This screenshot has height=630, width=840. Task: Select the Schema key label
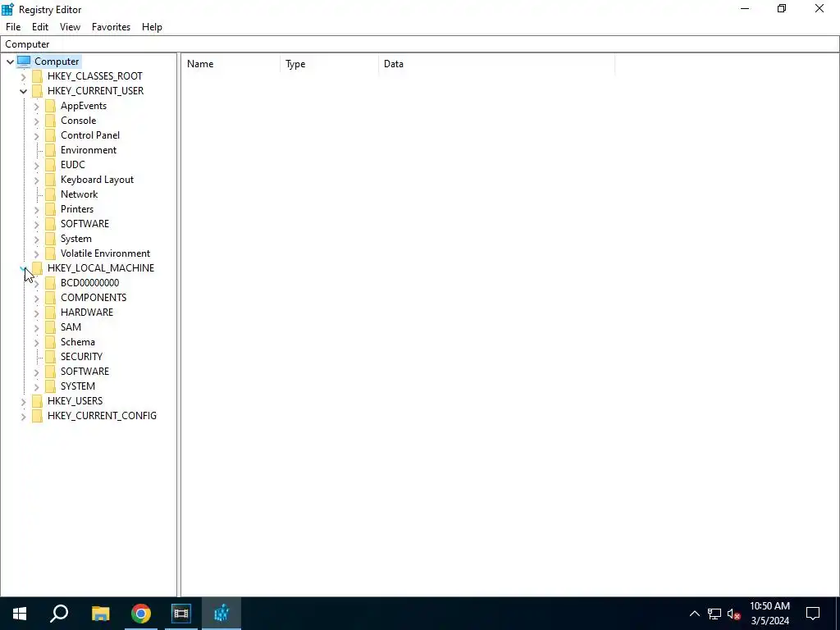pos(78,342)
